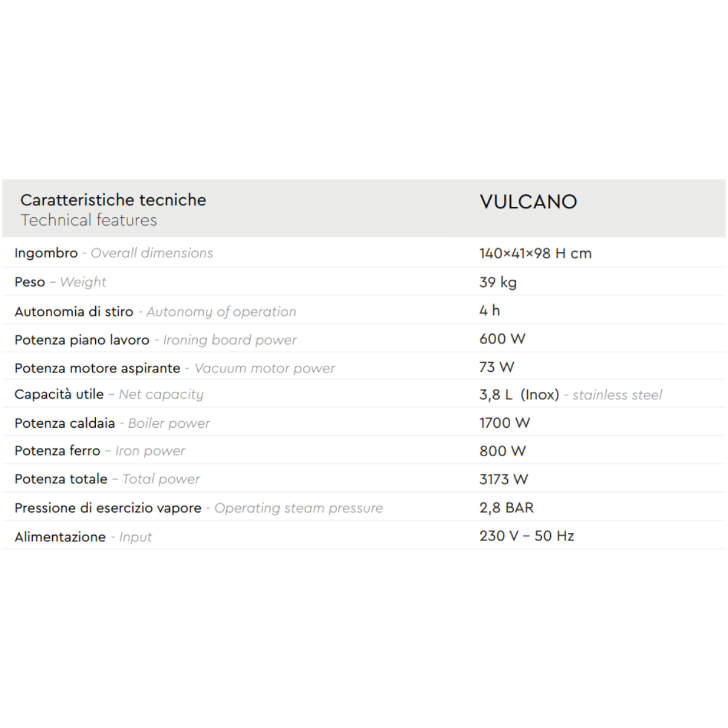The width and height of the screenshot is (728, 728).
Task: Click the 140×41×98 H cm value
Action: (x=535, y=254)
